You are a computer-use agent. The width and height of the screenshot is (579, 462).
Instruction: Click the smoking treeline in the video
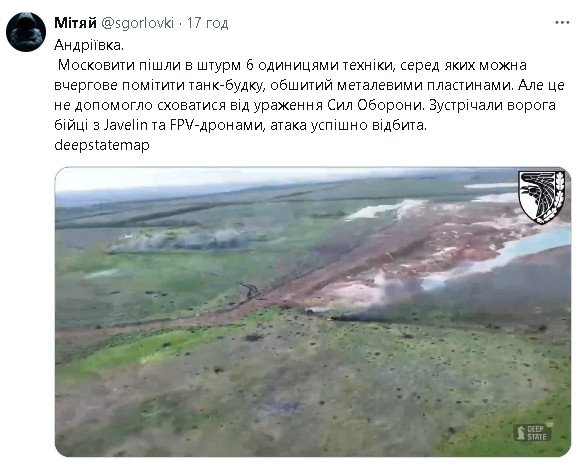[x=181, y=240]
